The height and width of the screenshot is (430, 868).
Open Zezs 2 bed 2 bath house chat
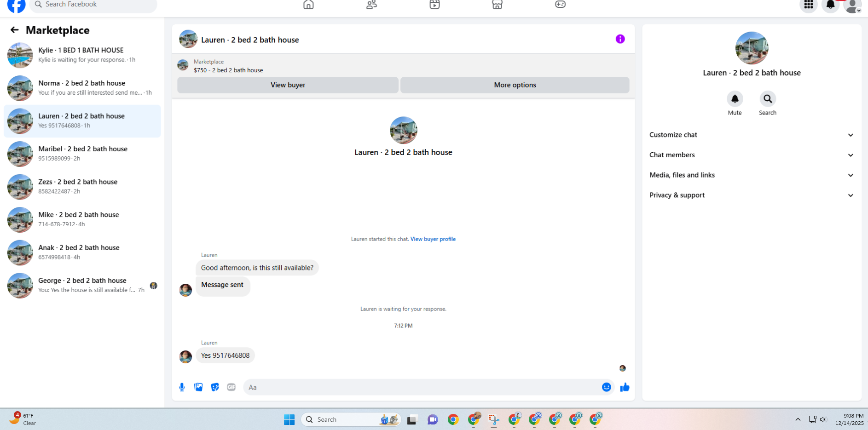coord(82,187)
